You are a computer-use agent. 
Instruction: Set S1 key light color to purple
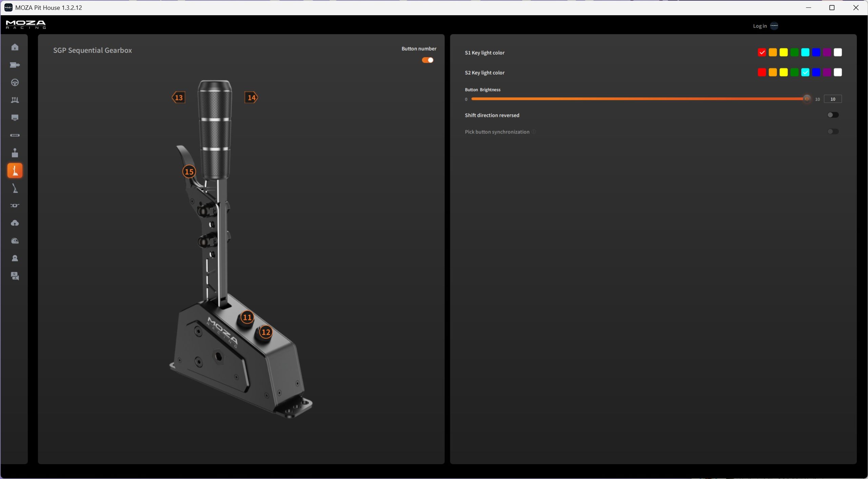827,52
